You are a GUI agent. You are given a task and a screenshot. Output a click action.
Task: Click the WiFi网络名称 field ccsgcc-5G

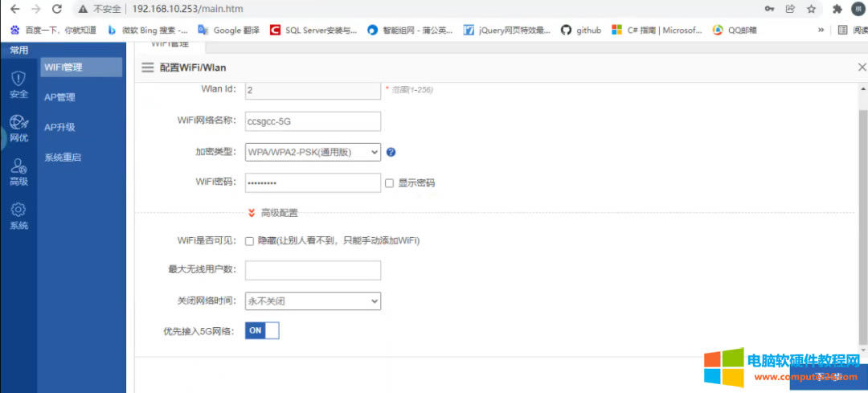click(x=313, y=122)
